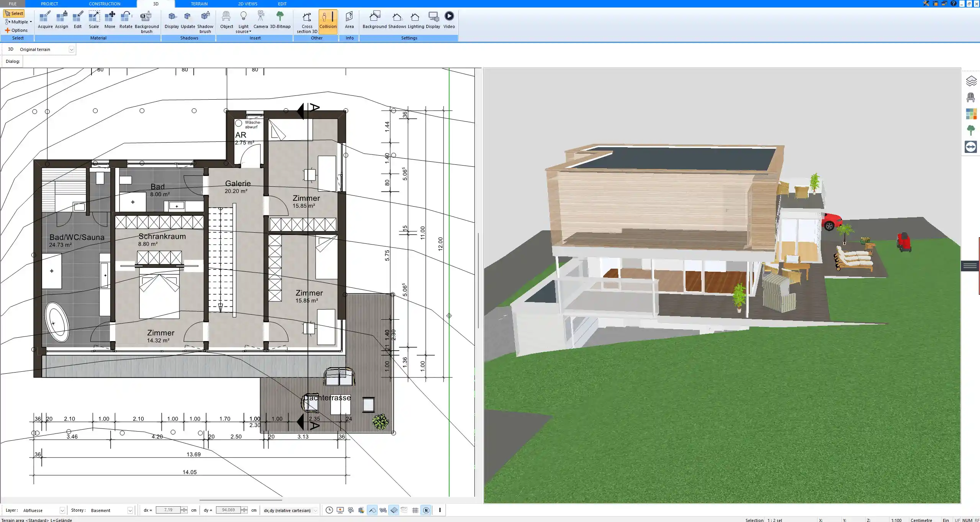Screen dimensions: 980x522
Task: Toggle the grid display in the status bar
Action: pos(415,510)
